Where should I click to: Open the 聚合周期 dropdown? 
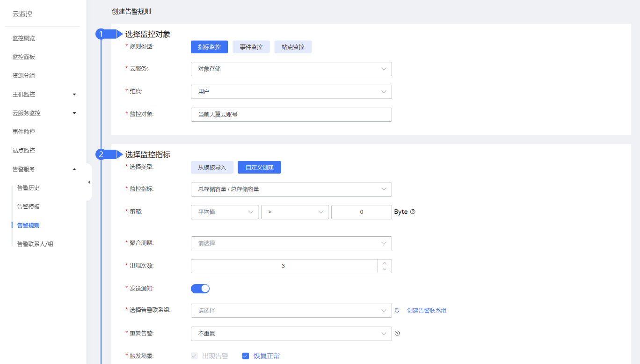(291, 243)
